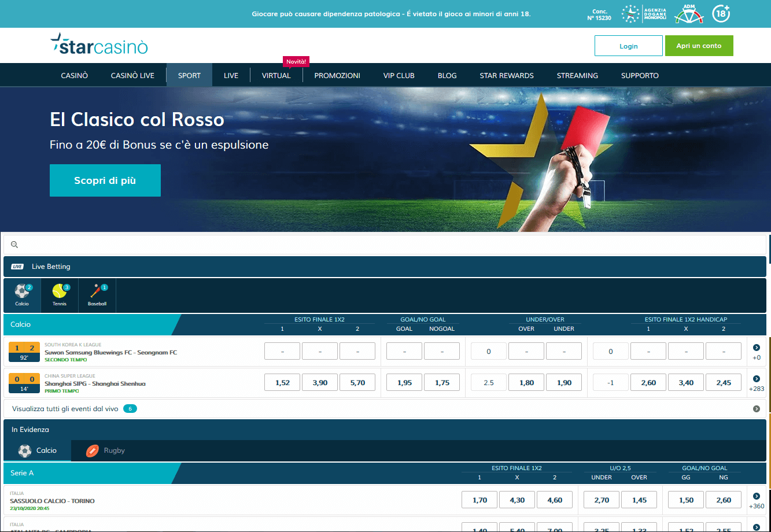This screenshot has width=771, height=532.
Task: Open the Casinò menu item
Action: coord(75,75)
